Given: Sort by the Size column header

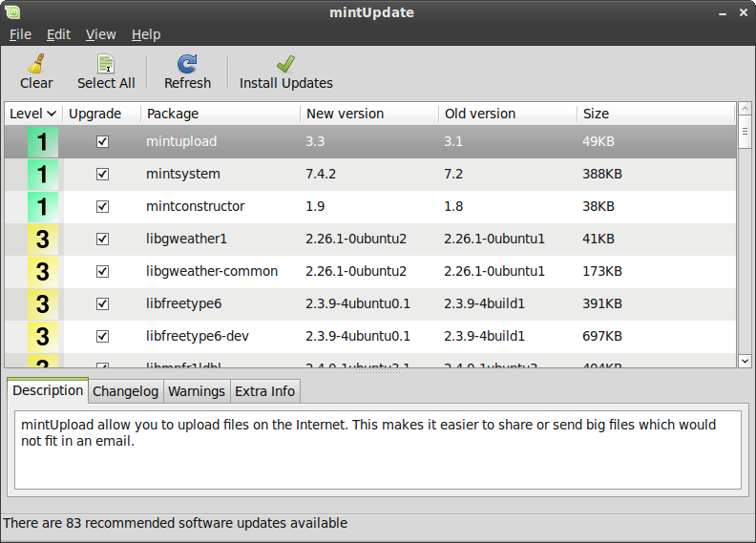Looking at the screenshot, I should click(x=656, y=114).
